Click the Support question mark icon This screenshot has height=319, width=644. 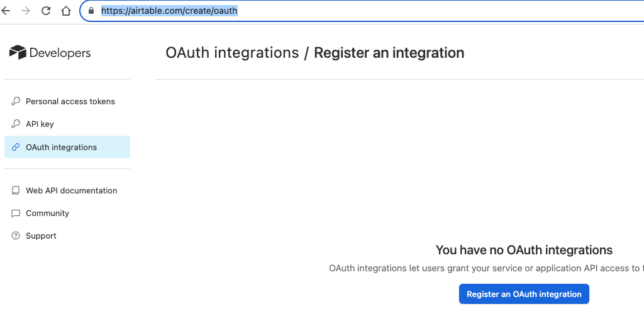coord(16,235)
